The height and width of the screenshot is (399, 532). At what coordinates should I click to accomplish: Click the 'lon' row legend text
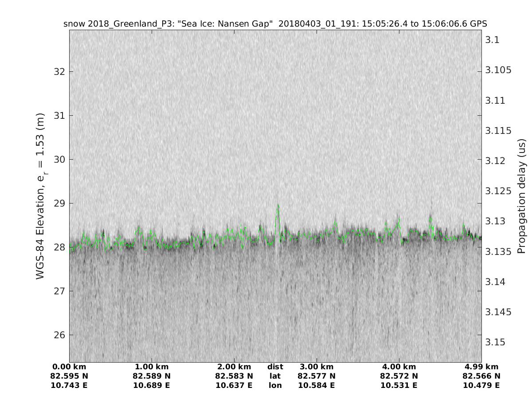[275, 385]
